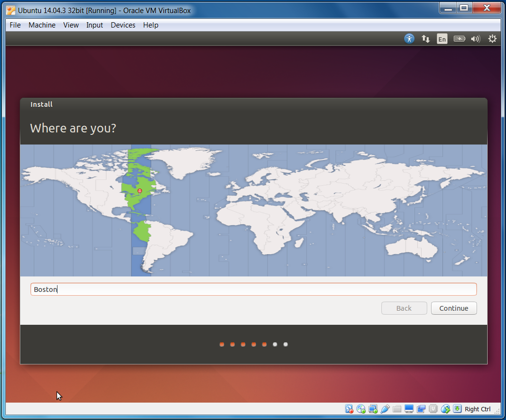Open the accessibility menu in the top panel
The image size is (506, 420).
[x=409, y=39]
